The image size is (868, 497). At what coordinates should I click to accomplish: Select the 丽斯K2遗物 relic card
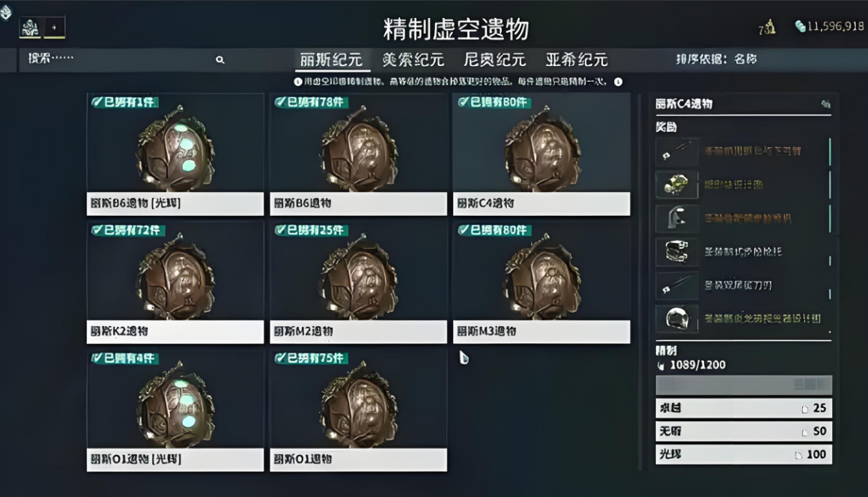coord(175,283)
